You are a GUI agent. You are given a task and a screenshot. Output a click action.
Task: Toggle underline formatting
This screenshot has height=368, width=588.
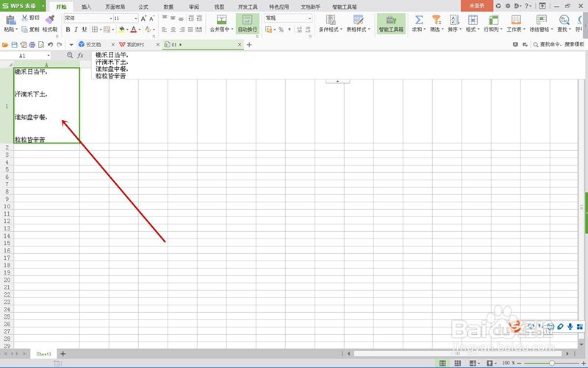click(85, 29)
